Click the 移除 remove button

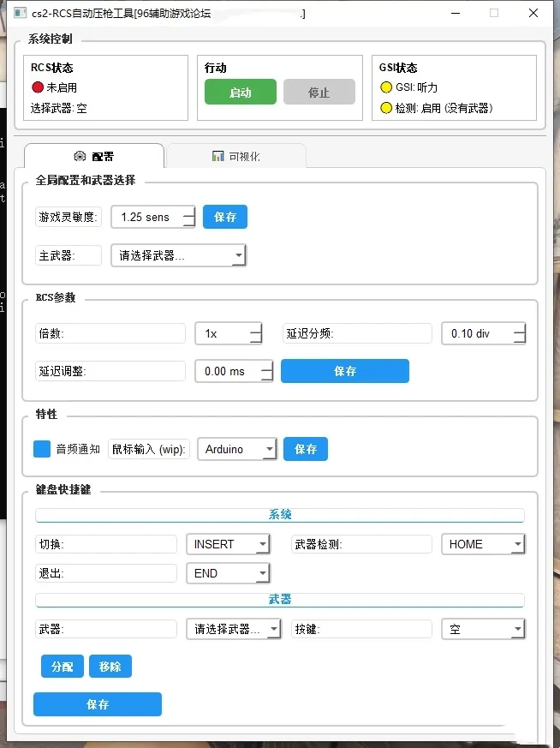click(x=110, y=666)
